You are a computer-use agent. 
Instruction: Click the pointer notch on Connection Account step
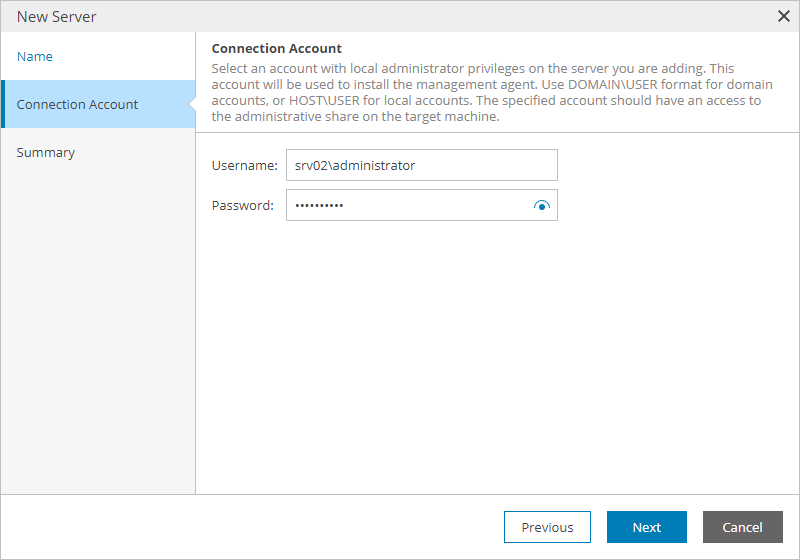[x=191, y=104]
